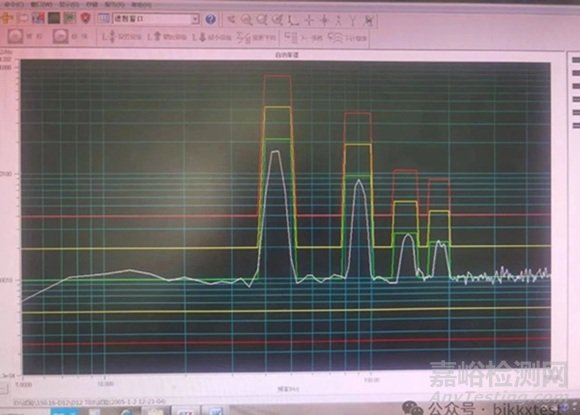
Task: Select the Y-shaped marker tool icon
Action: [353, 20]
